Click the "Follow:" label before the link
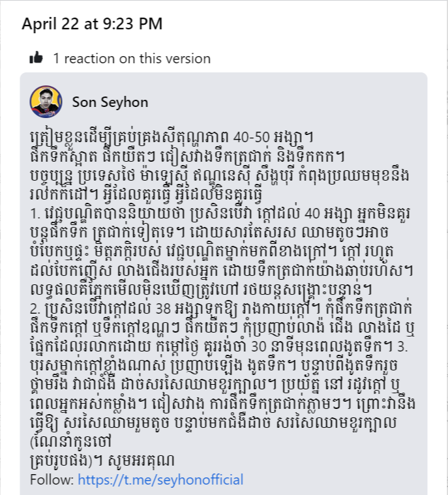 [x=52, y=479]
